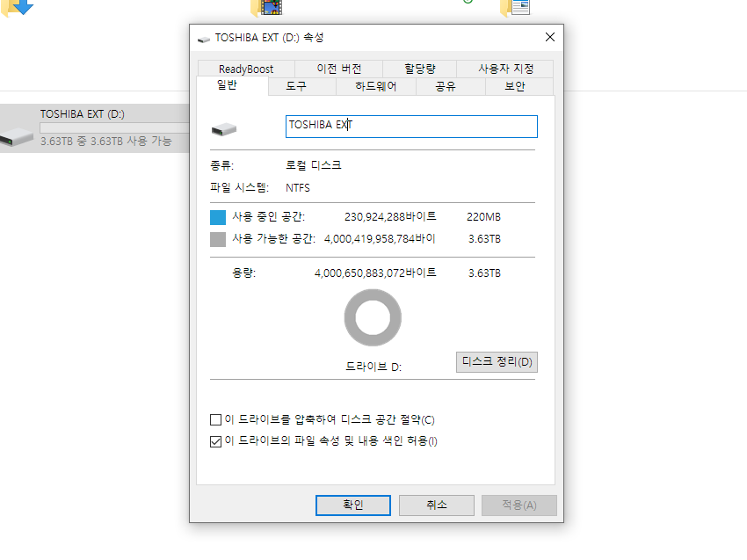Click the 220MB used size
Image resolution: width=747 pixels, height=560 pixels.
click(x=483, y=217)
